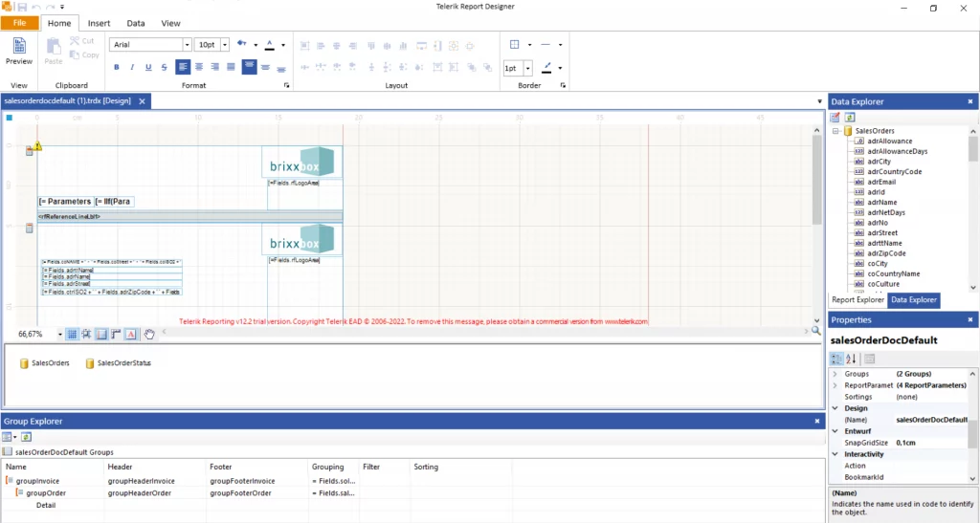This screenshot has height=523, width=980.
Task: Expand the Groups property
Action: point(835,374)
